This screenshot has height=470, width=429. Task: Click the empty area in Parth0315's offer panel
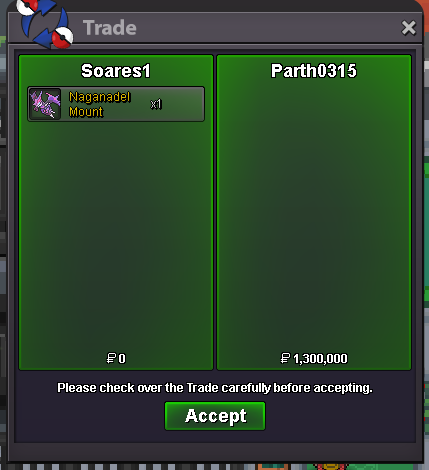[x=314, y=217]
